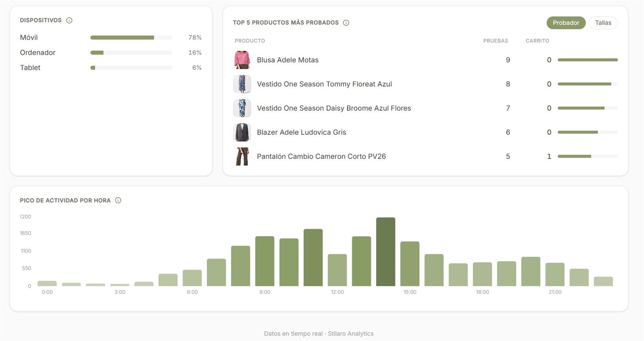Click progress bar in Blazer Adele Ludovica row
This screenshot has width=644, height=341.
coord(587,132)
